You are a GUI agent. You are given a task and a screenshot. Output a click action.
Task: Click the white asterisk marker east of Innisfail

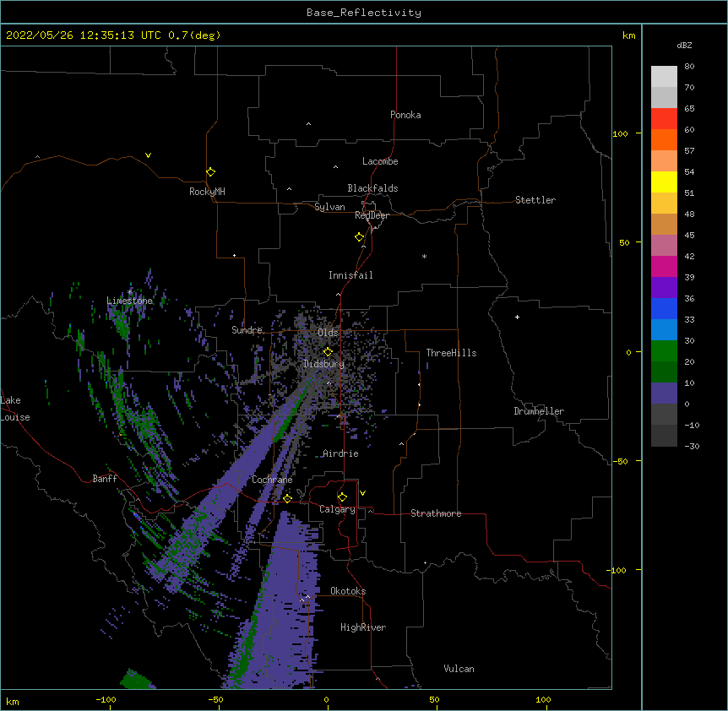tap(424, 256)
